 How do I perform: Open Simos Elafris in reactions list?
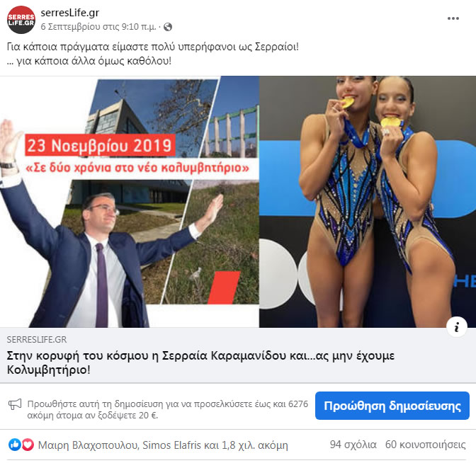pos(172,445)
